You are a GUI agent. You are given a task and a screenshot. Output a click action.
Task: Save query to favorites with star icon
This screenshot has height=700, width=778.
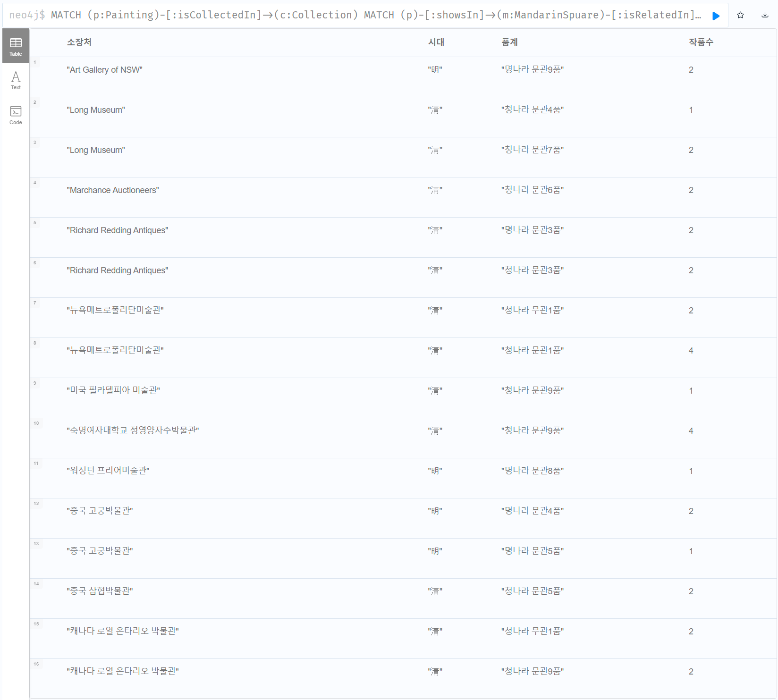(740, 15)
